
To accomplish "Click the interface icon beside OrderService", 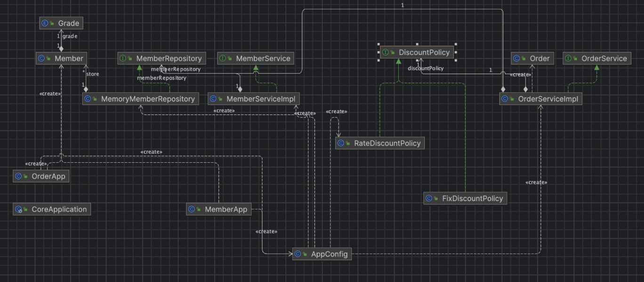I will pyautogui.click(x=568, y=58).
